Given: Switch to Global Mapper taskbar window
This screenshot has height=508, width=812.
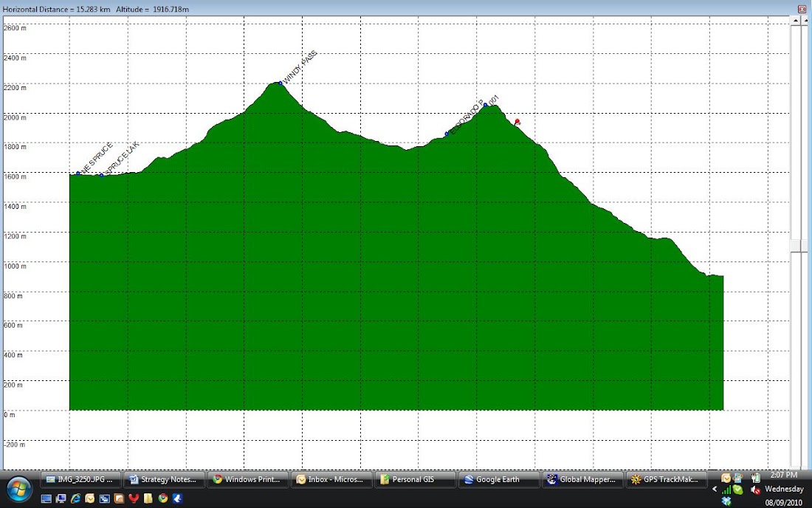Looking at the screenshot, I should (583, 479).
